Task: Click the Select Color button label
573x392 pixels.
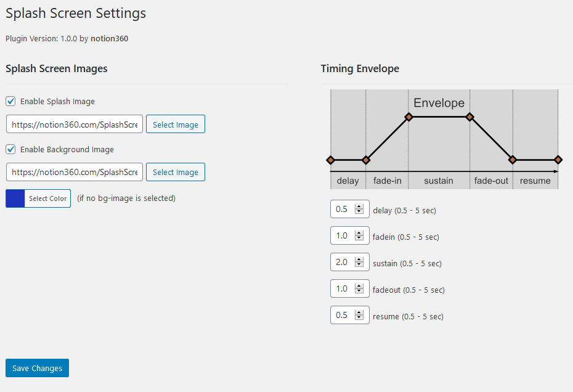Action: [48, 198]
